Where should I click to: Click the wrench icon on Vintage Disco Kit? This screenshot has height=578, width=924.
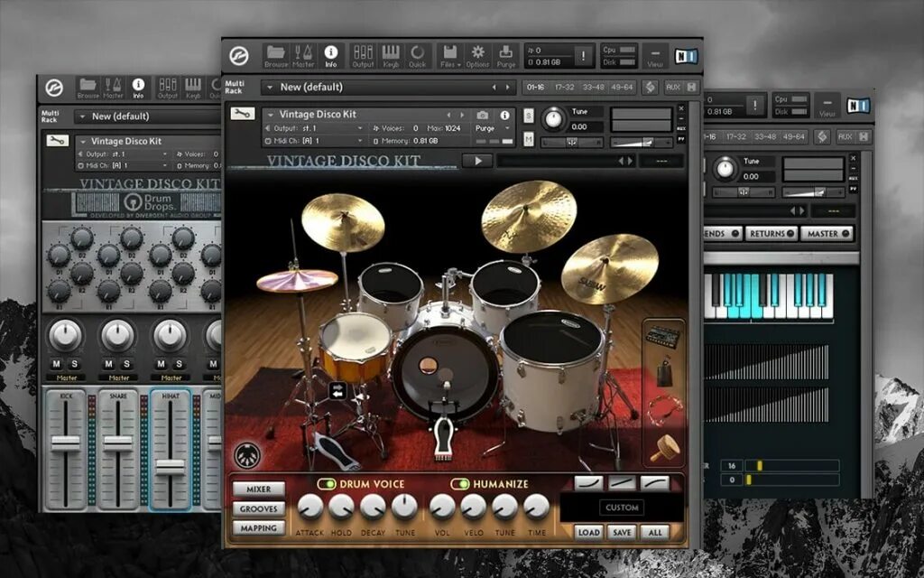click(243, 112)
